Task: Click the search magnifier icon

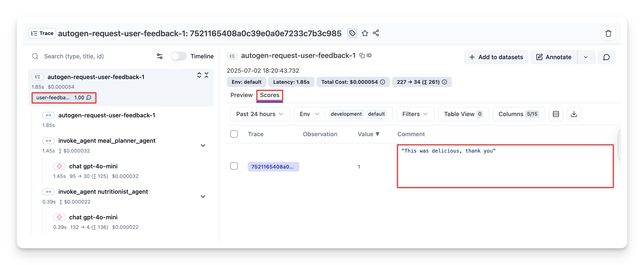Action: (35, 56)
